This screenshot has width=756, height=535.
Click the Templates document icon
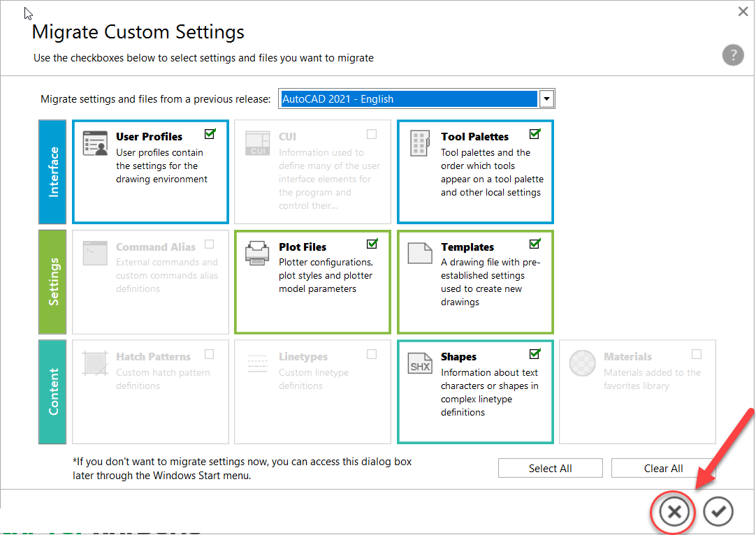pos(420,253)
